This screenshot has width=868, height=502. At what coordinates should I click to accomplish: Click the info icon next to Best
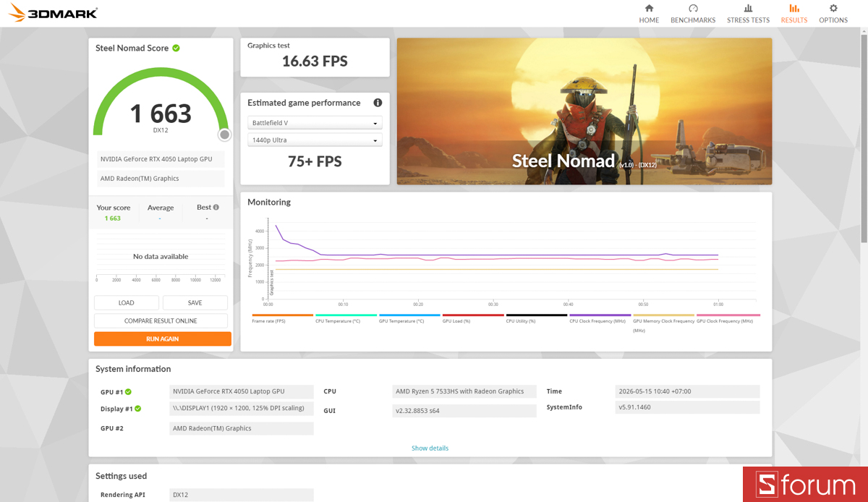coord(216,208)
